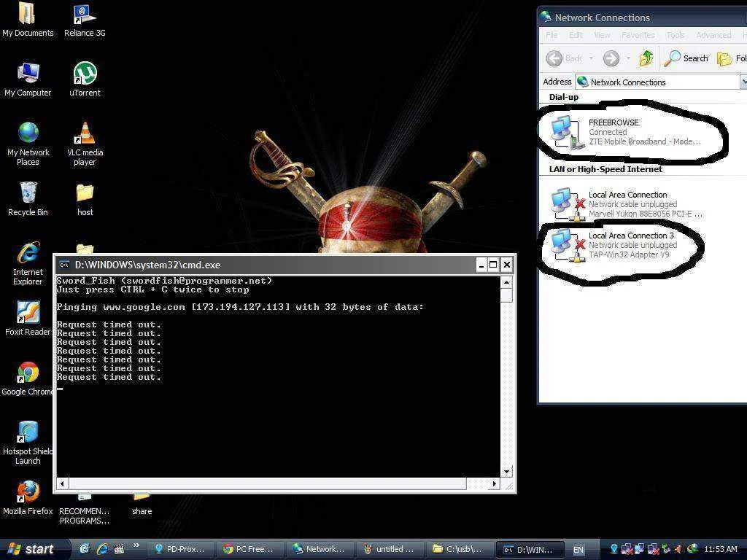Select the RECOMMEN... PROGRAMS desktop item
This screenshot has width=747, height=560.
[x=85, y=510]
